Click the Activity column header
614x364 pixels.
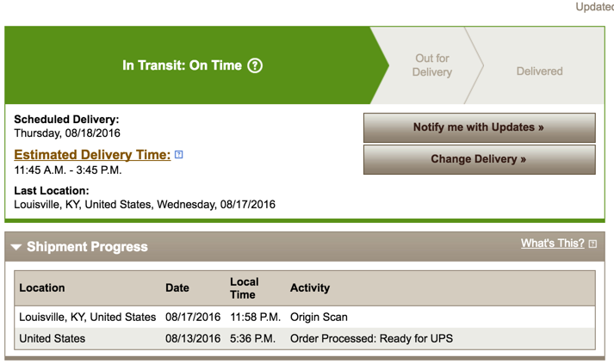[x=310, y=287]
